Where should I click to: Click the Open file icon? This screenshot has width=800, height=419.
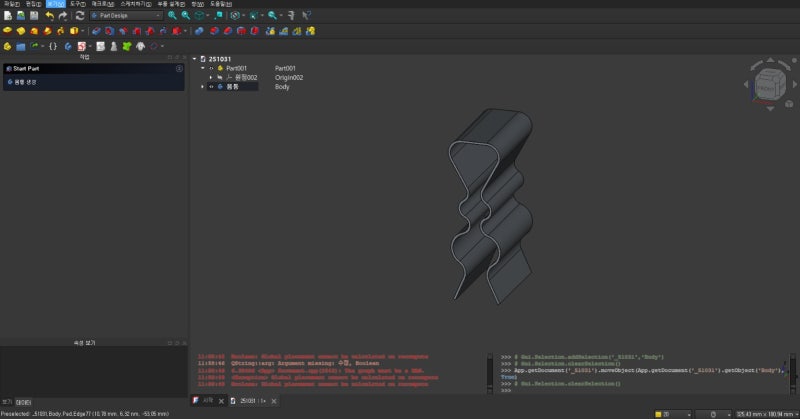(x=21, y=16)
